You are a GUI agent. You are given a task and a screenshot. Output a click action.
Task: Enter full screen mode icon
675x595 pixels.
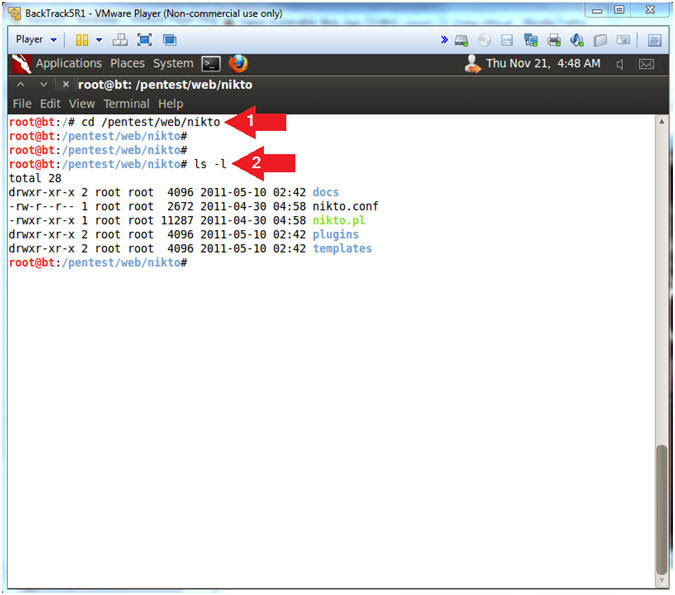[x=145, y=40]
